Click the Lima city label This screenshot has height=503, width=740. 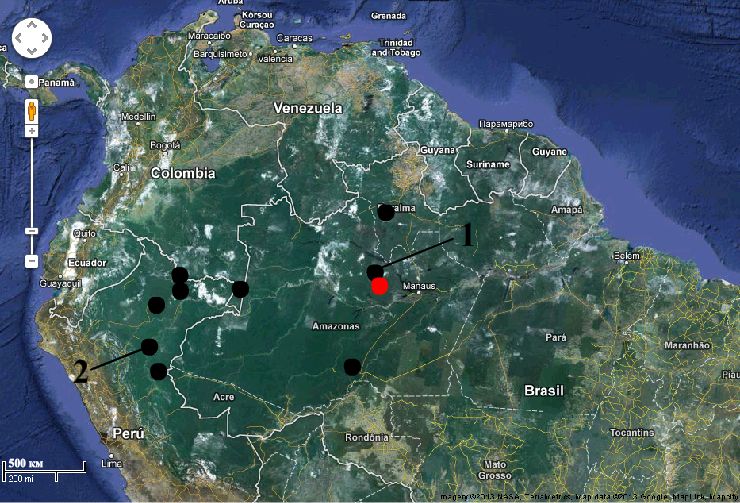coord(112,464)
